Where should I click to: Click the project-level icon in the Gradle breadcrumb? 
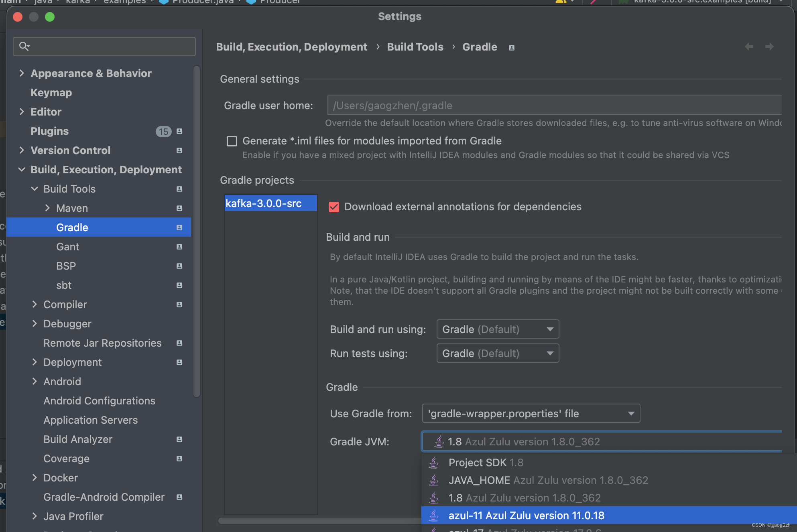click(x=512, y=48)
